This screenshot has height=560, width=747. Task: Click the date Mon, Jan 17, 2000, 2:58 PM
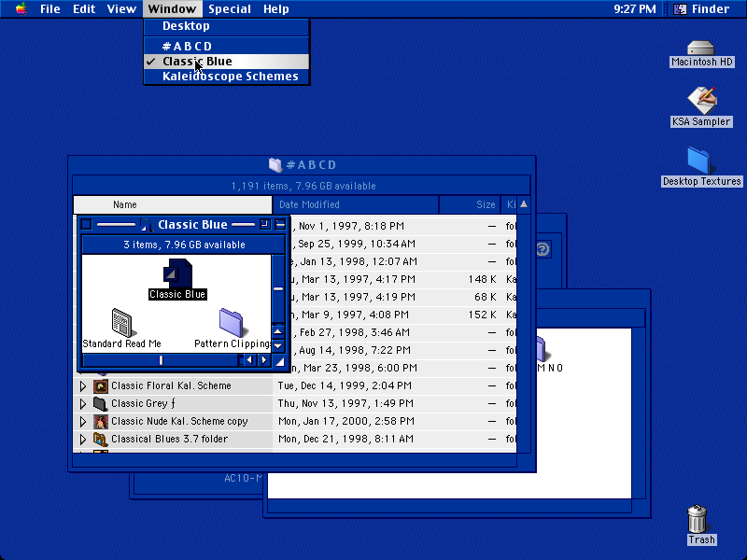(x=345, y=422)
